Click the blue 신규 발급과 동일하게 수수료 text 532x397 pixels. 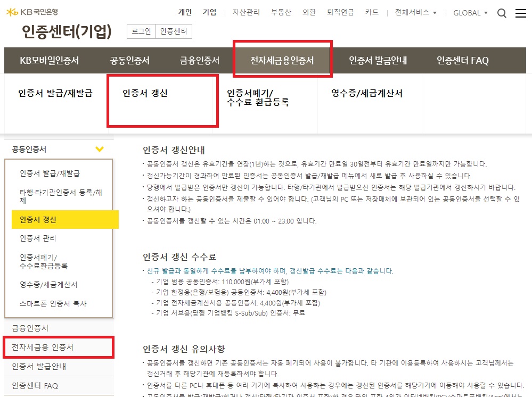[x=270, y=271]
